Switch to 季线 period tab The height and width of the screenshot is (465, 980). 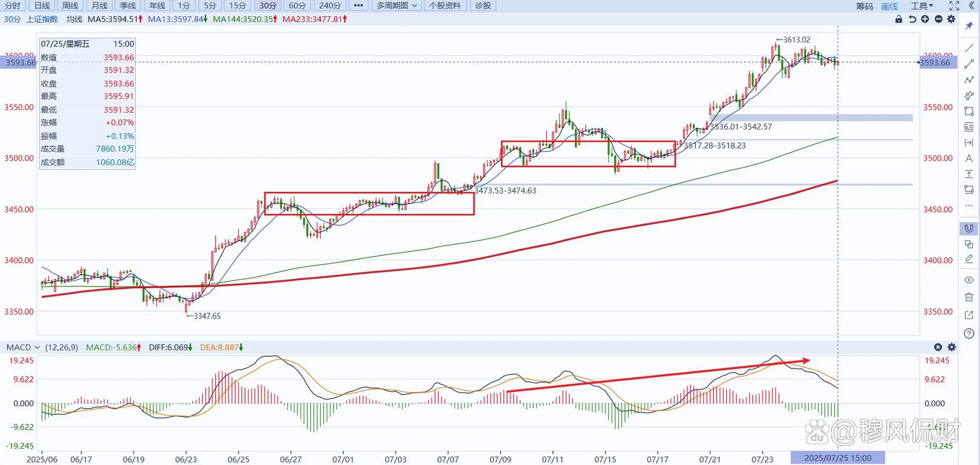128,5
